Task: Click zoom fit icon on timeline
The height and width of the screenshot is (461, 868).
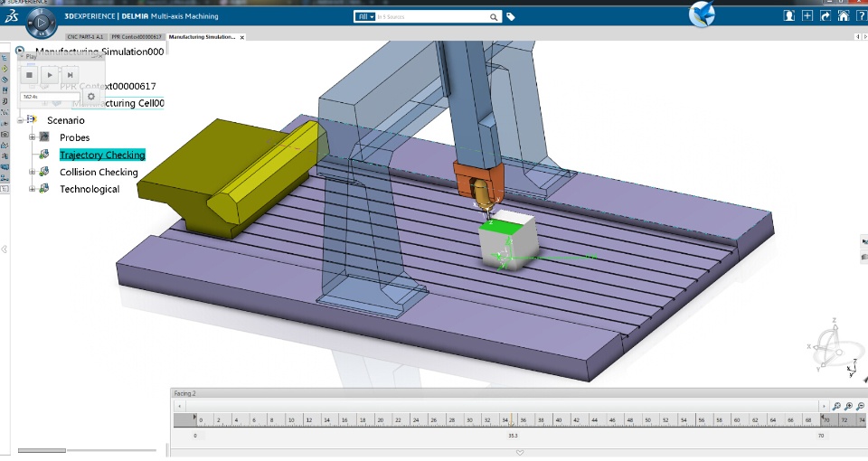Action: click(835, 406)
